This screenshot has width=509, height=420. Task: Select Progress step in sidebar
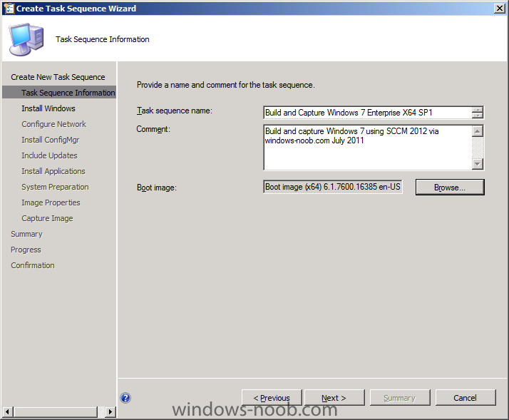[26, 250]
